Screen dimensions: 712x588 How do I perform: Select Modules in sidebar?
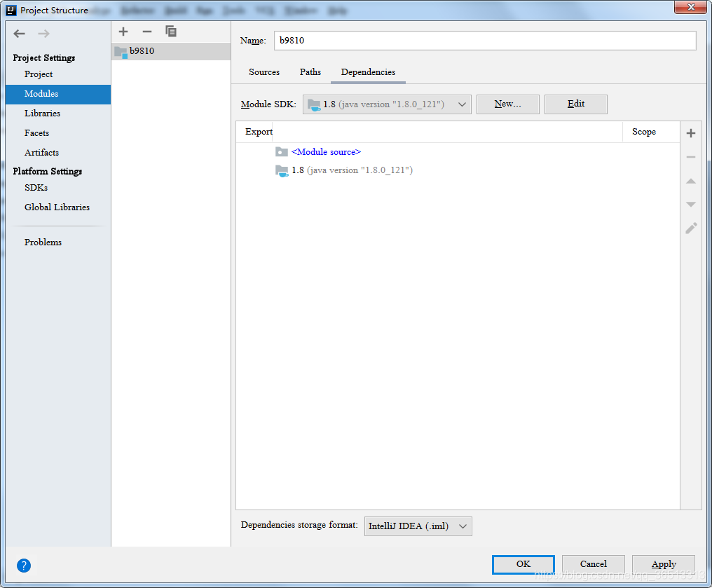[x=58, y=94]
